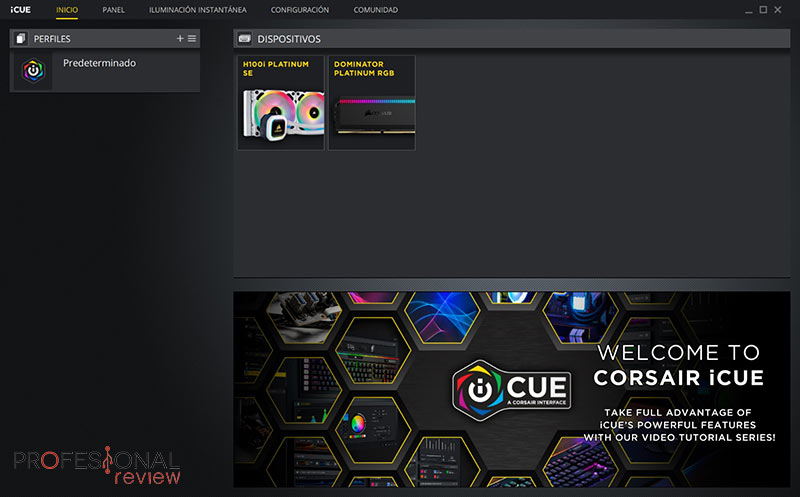Minimize the iCUE window
Screen dimensions: 800x497
click(x=748, y=10)
